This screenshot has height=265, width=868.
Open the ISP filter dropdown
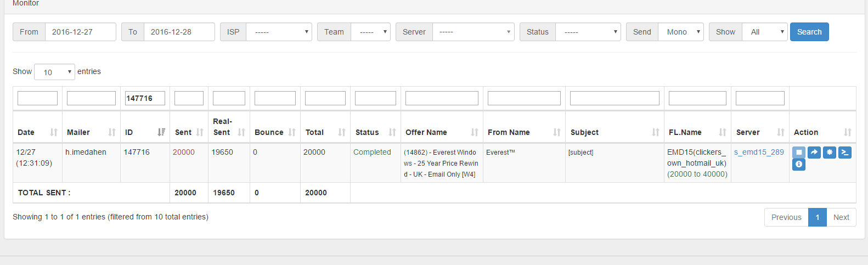tap(279, 32)
